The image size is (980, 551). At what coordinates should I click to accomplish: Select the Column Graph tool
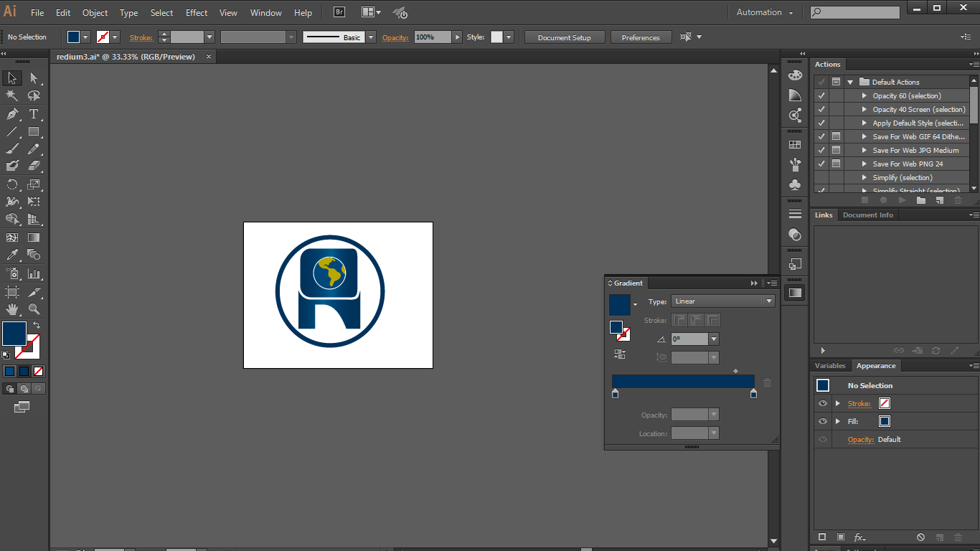pyautogui.click(x=34, y=273)
